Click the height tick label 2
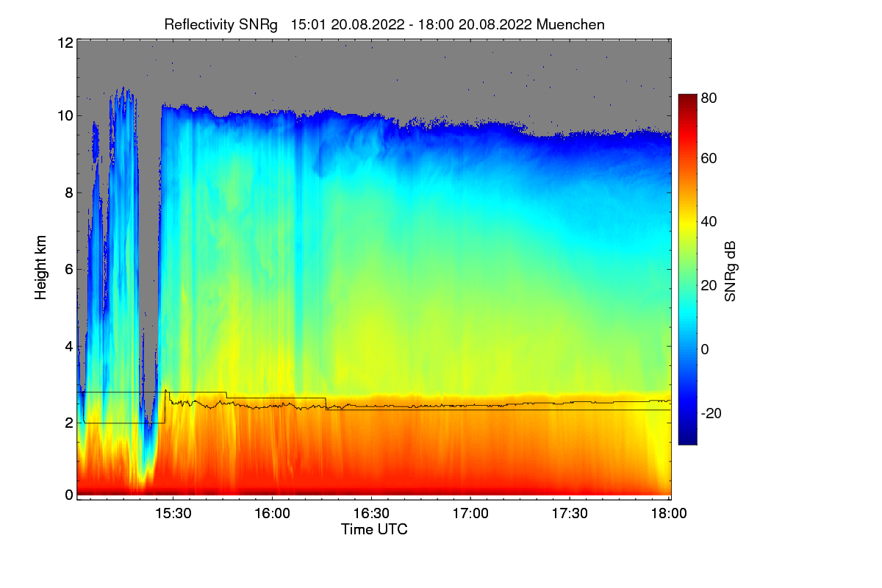The height and width of the screenshot is (588, 882). (x=68, y=423)
